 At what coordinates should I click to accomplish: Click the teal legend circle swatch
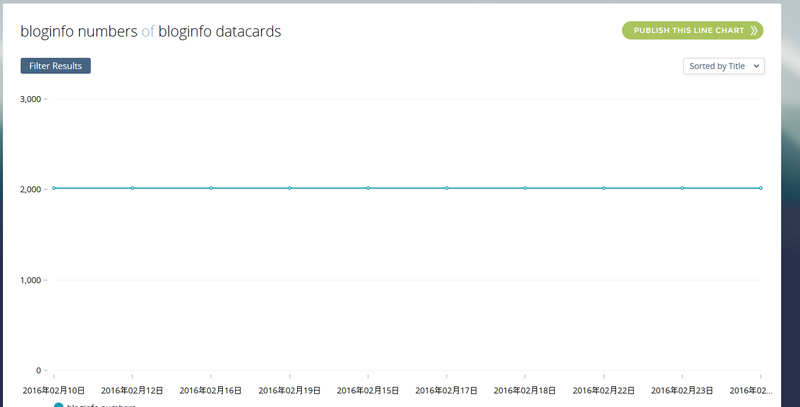pyautogui.click(x=59, y=405)
